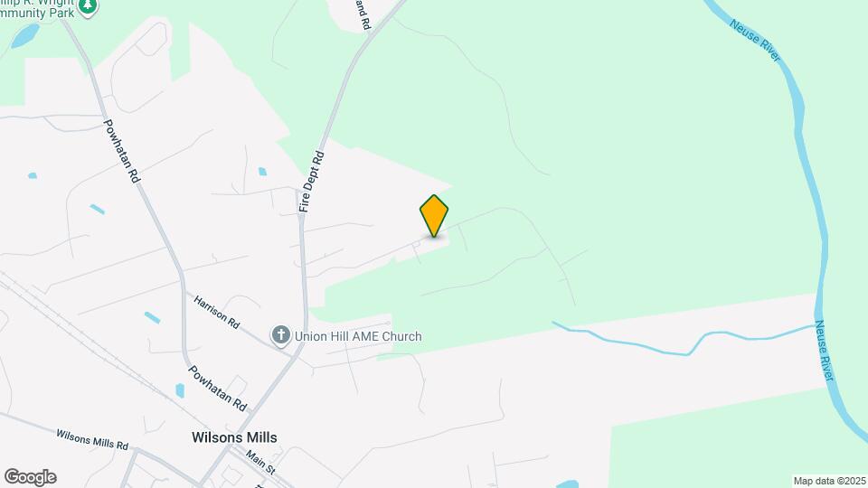The width and height of the screenshot is (868, 488).
Task: Click the Community Park tree icon
Action: pyautogui.click(x=88, y=6)
